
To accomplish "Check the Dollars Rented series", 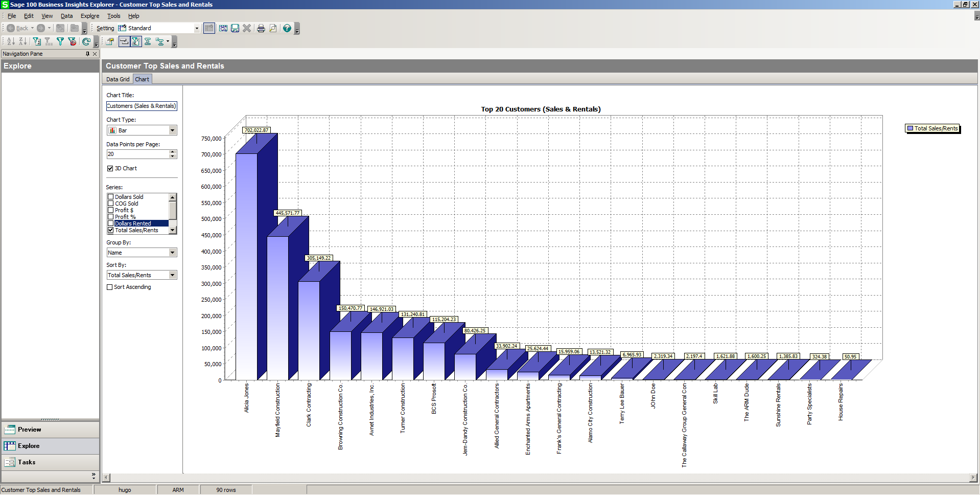I will pyautogui.click(x=110, y=223).
